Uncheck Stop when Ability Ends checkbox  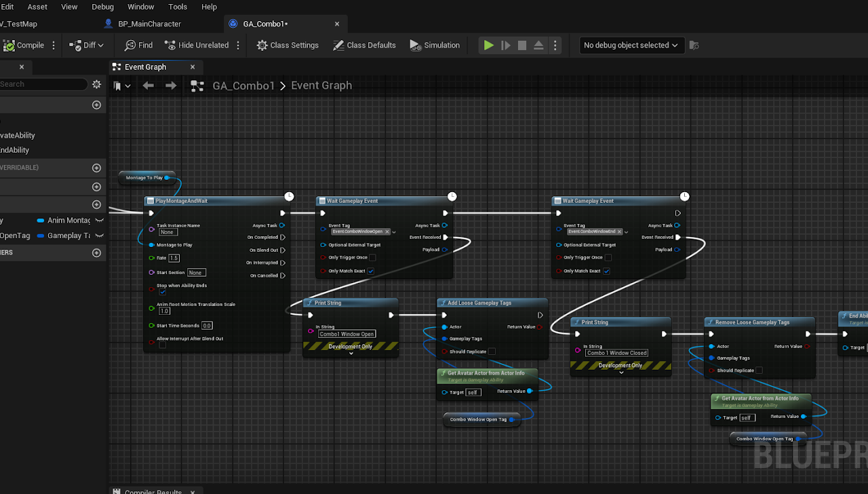click(163, 292)
